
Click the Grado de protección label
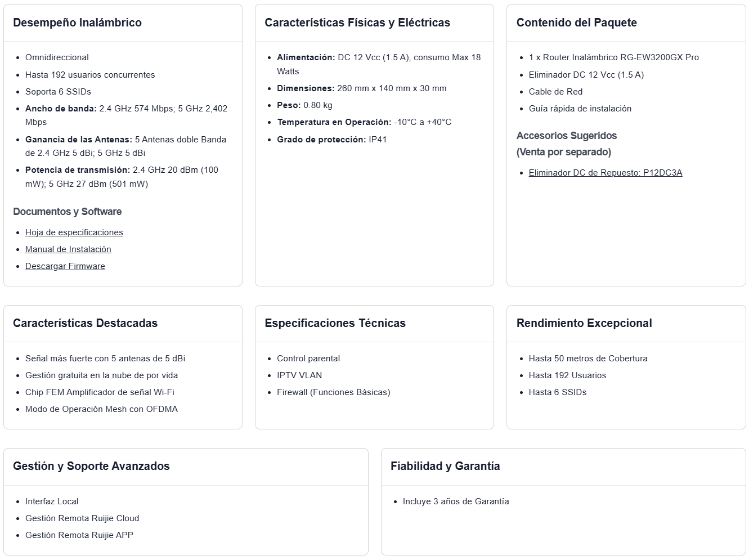tap(321, 140)
